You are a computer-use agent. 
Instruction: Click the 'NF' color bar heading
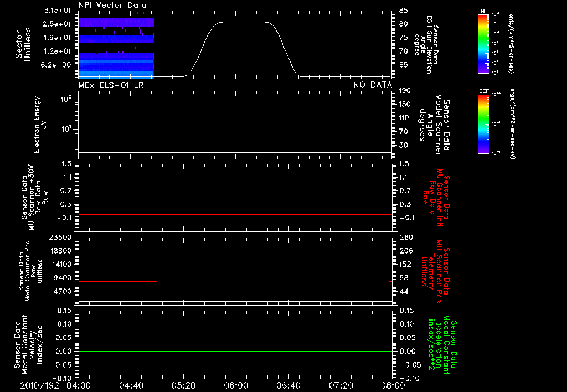[483, 11]
